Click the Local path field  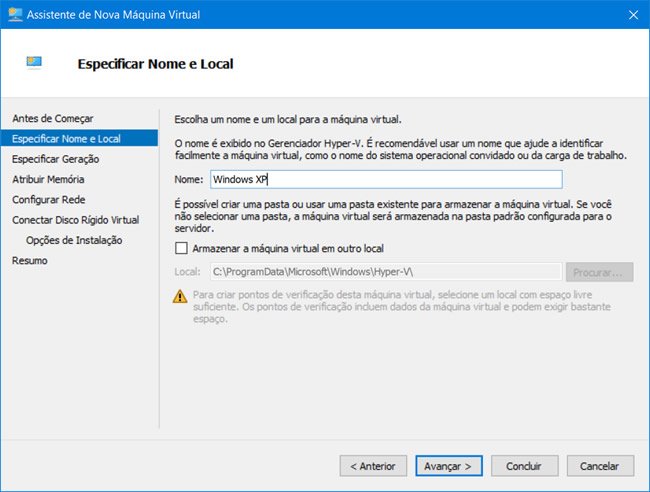384,272
